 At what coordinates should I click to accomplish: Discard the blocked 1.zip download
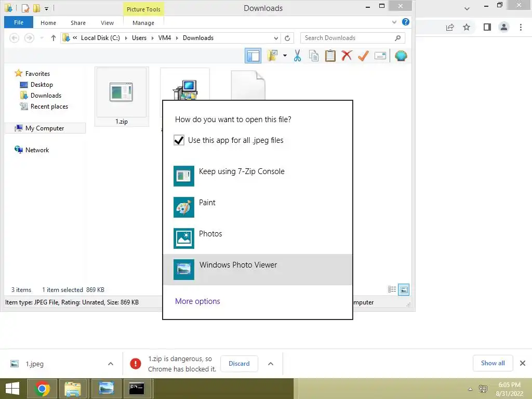pos(239,364)
